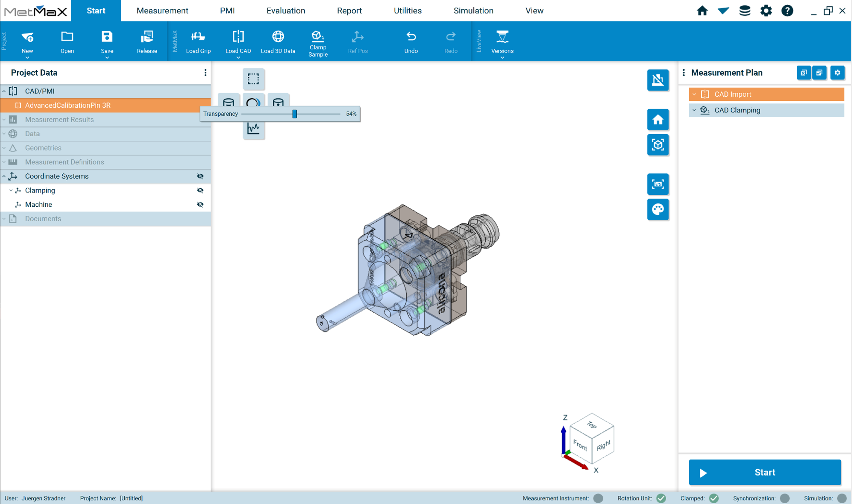Toggle visibility of Machine coordinate system
The width and height of the screenshot is (852, 504).
(200, 204)
